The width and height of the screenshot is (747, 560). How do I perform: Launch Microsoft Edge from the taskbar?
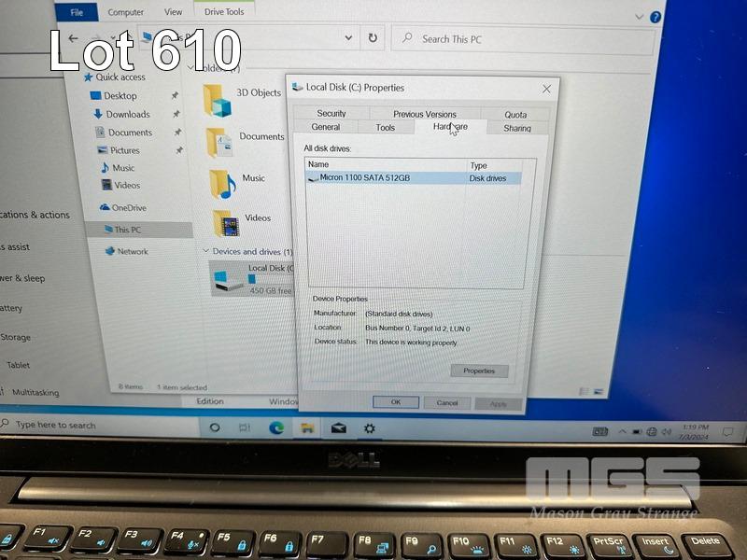pos(276,427)
